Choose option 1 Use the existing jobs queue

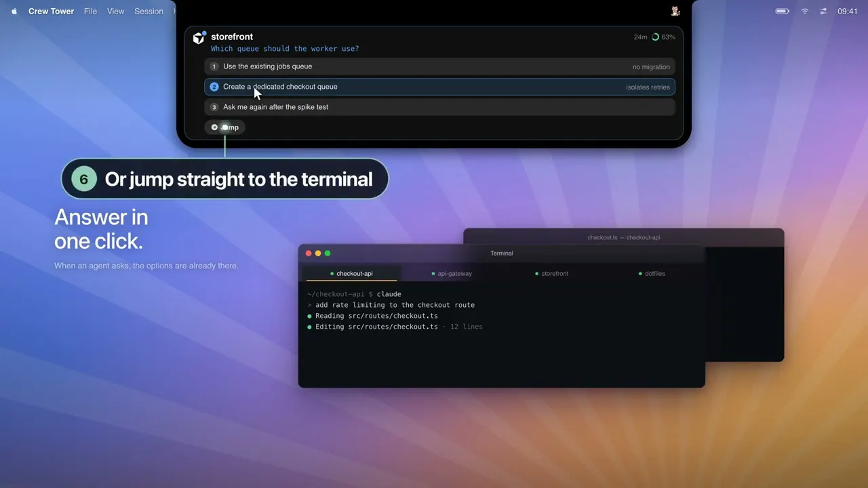(x=439, y=66)
